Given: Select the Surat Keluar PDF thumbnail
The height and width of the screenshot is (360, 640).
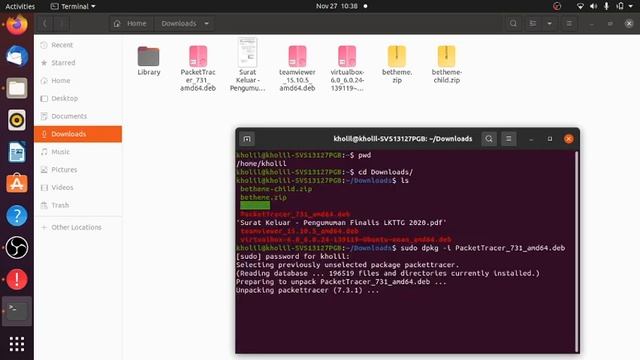Looking at the screenshot, I should [x=248, y=64].
